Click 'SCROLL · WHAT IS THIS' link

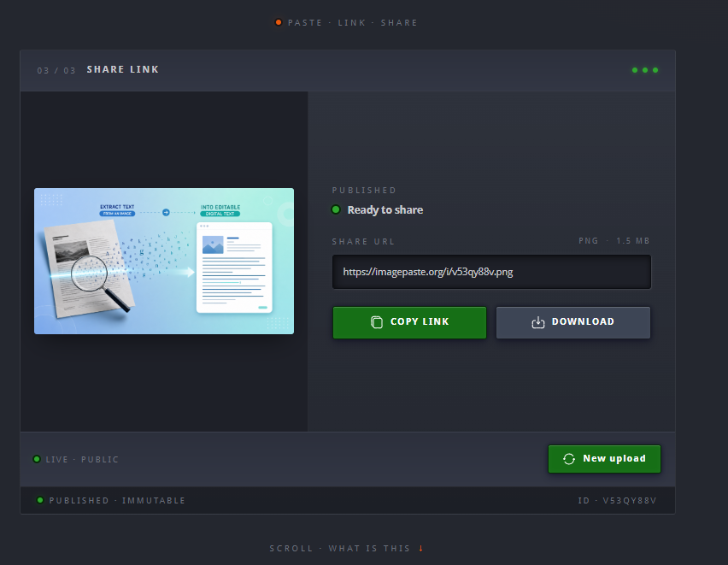[x=340, y=548]
